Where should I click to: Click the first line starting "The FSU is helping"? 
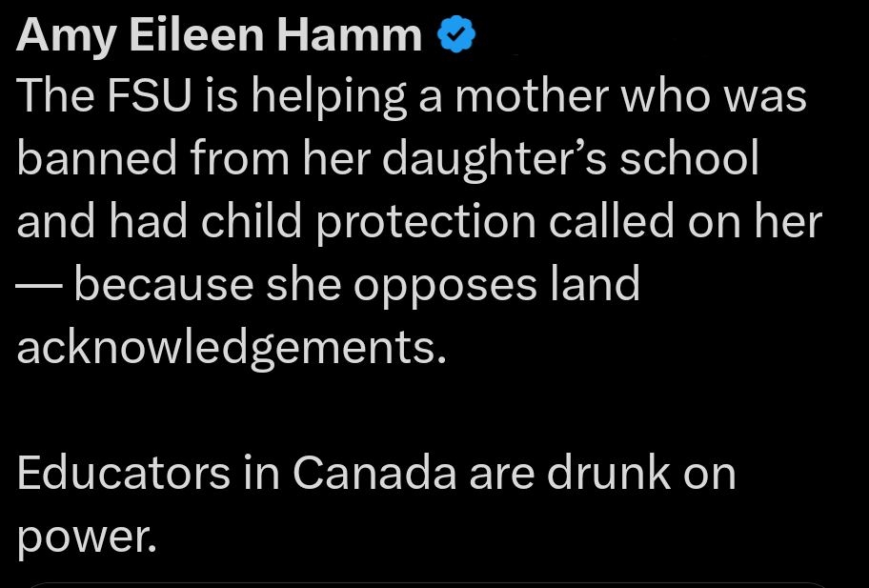(x=412, y=96)
